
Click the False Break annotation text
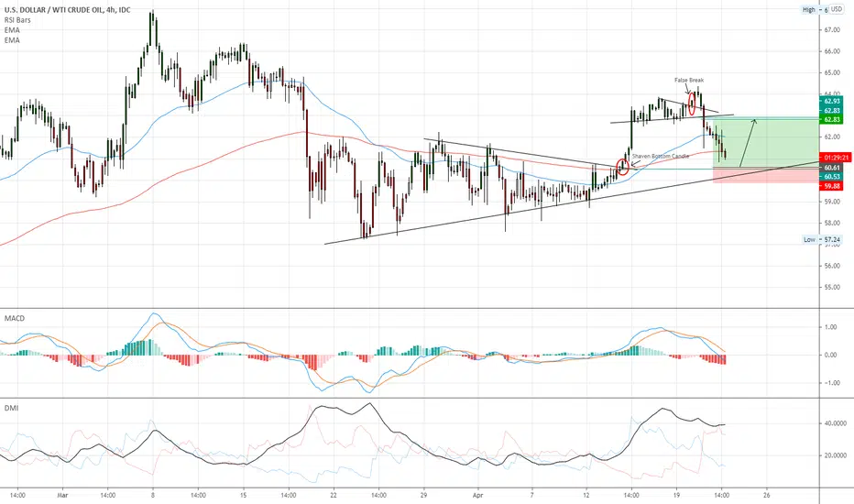689,80
